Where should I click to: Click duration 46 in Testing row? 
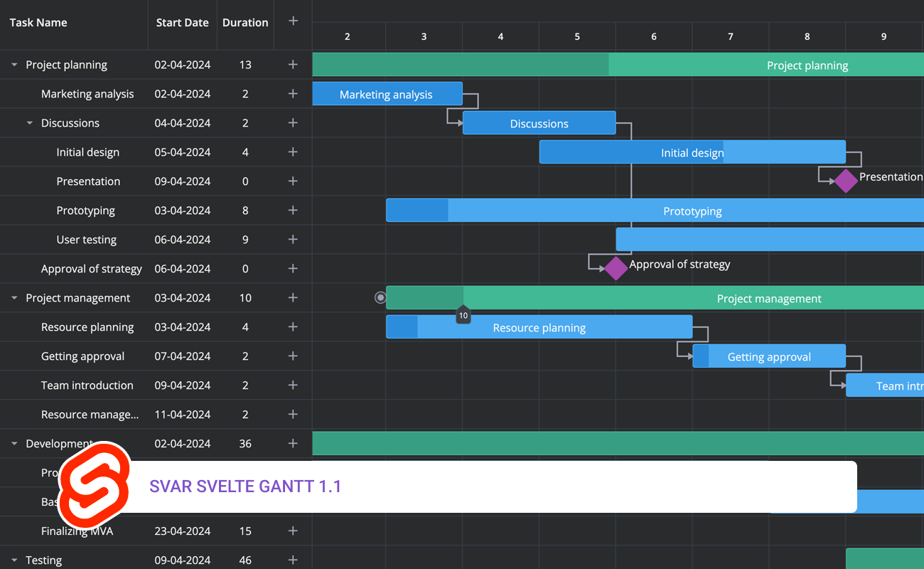coord(245,560)
